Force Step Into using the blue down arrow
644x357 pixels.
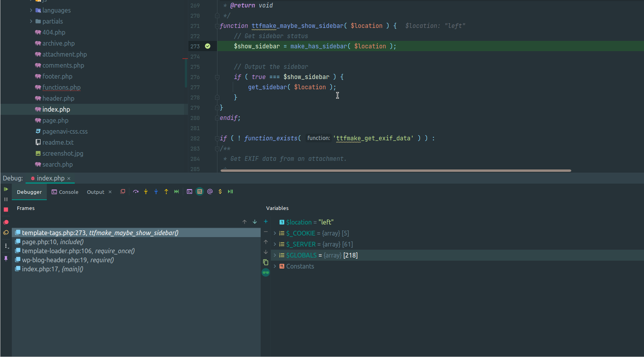click(156, 191)
